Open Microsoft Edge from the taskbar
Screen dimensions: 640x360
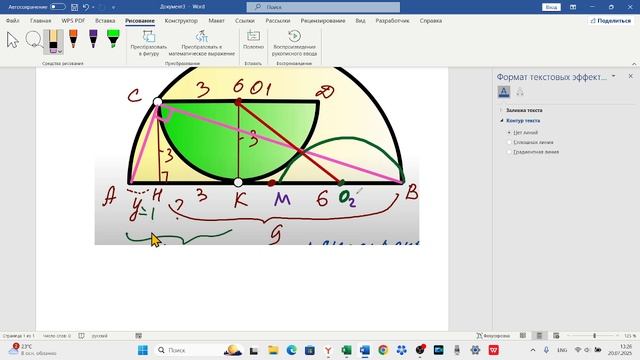(291, 350)
